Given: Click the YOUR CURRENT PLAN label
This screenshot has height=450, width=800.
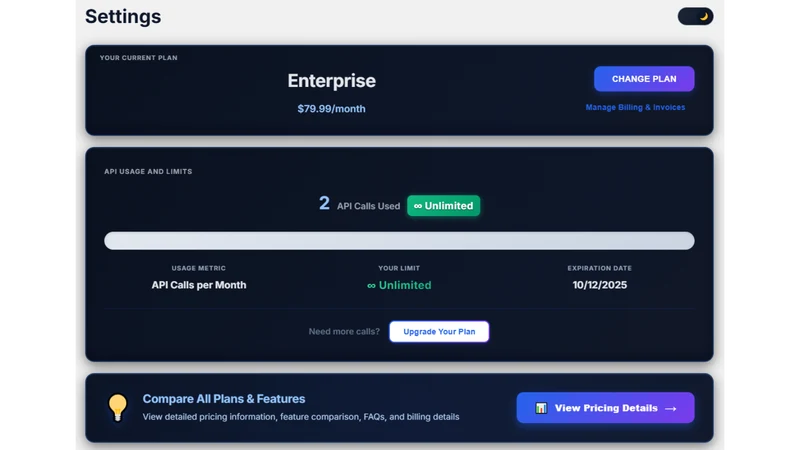Looking at the screenshot, I should pos(138,58).
